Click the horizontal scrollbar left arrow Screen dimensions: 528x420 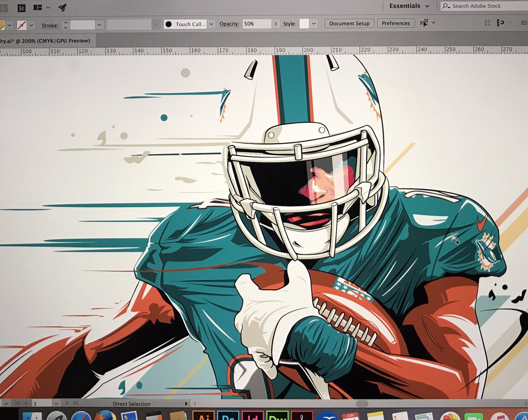[x=195, y=404]
